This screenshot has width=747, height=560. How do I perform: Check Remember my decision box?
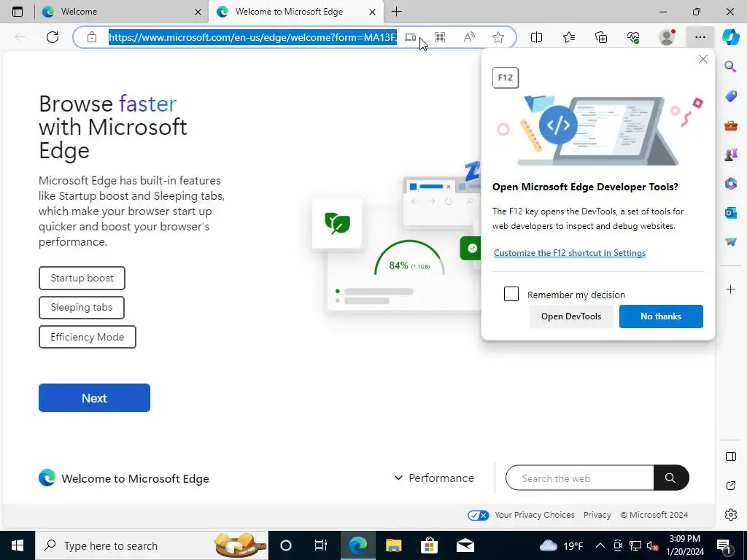tap(511, 294)
